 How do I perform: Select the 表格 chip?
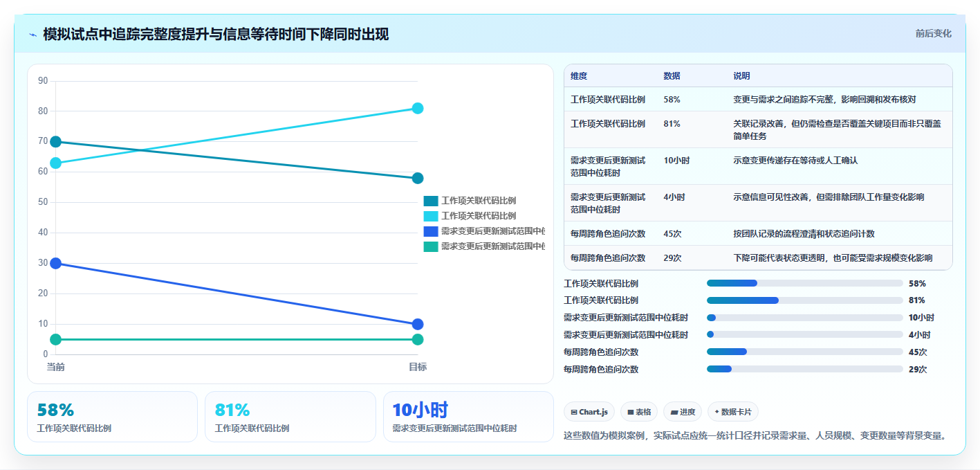coord(639,412)
